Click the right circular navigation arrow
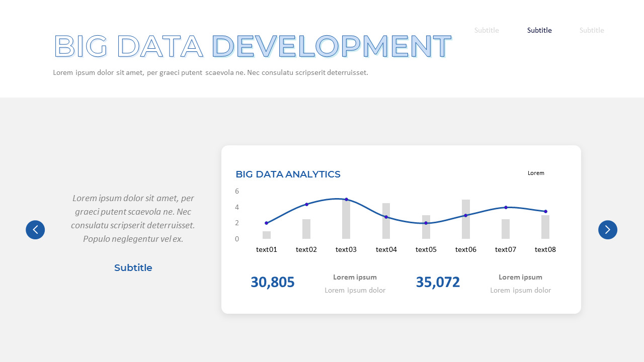Image resolution: width=644 pixels, height=362 pixels. [607, 230]
